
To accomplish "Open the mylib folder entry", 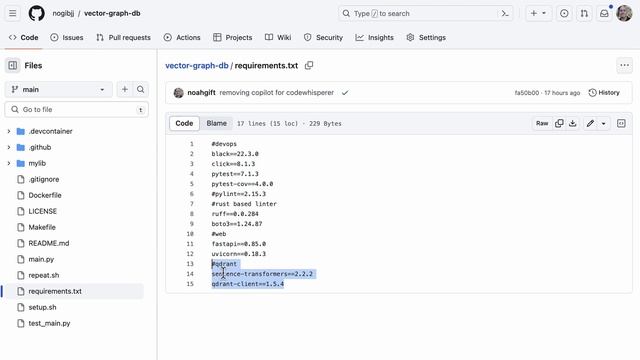I will coord(37,163).
